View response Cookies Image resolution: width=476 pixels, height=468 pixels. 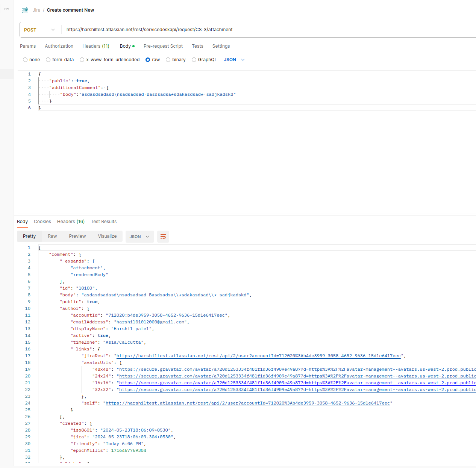pyautogui.click(x=42, y=222)
